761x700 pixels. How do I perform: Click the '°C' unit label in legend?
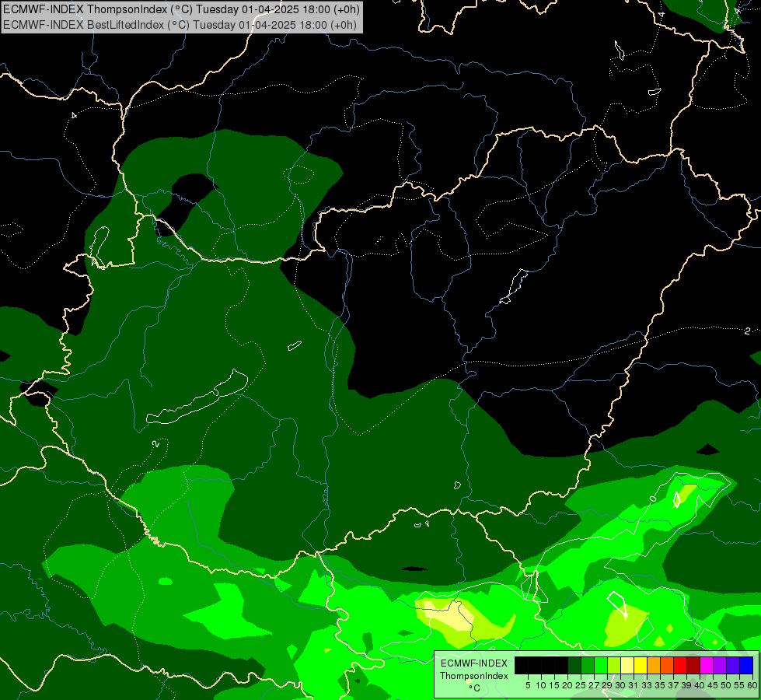point(474,688)
